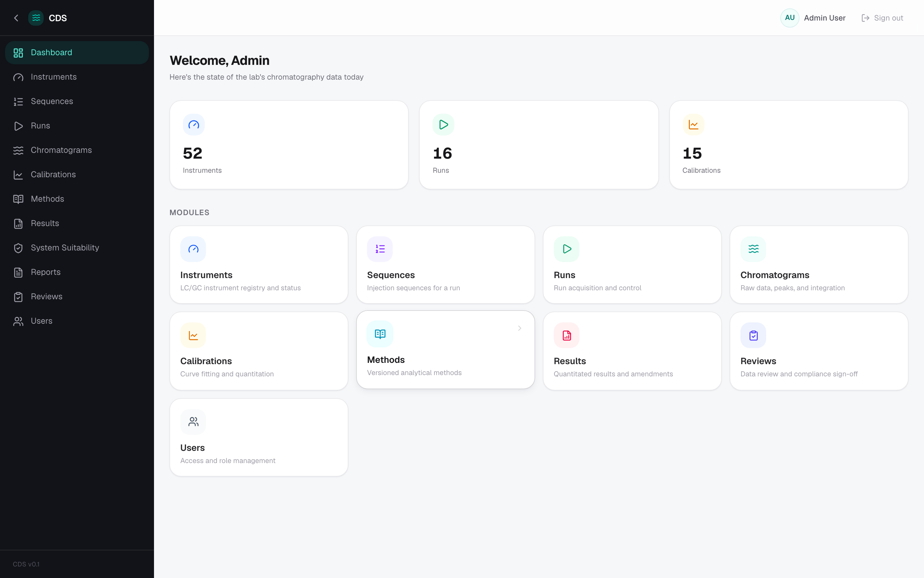Click the Instruments gauge icon in sidebar
The height and width of the screenshot is (578, 924).
tap(18, 77)
